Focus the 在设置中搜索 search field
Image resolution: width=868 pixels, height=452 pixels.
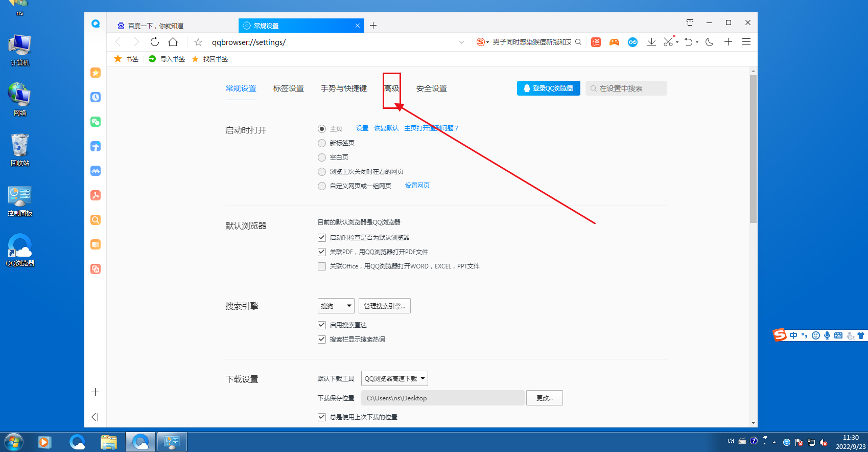point(626,88)
